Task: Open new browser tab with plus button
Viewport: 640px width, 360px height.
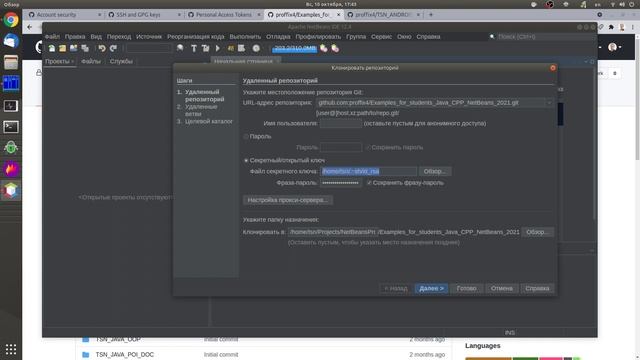Action: point(431,15)
